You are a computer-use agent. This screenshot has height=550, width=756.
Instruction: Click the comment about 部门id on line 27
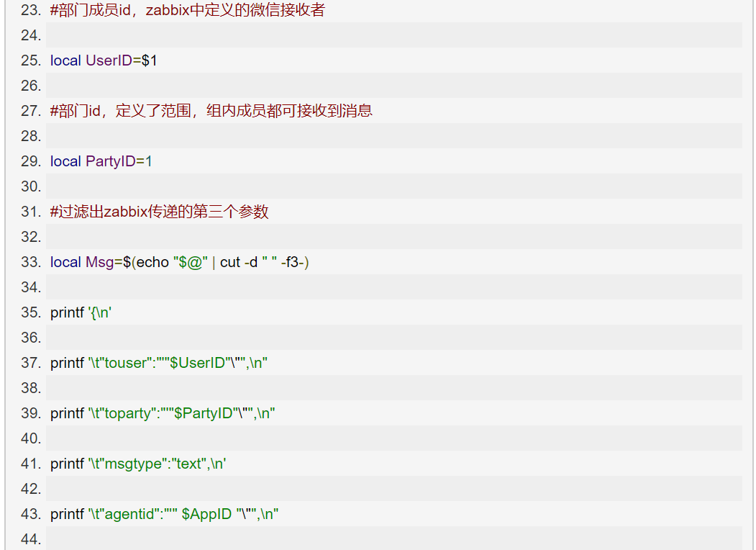coord(211,111)
